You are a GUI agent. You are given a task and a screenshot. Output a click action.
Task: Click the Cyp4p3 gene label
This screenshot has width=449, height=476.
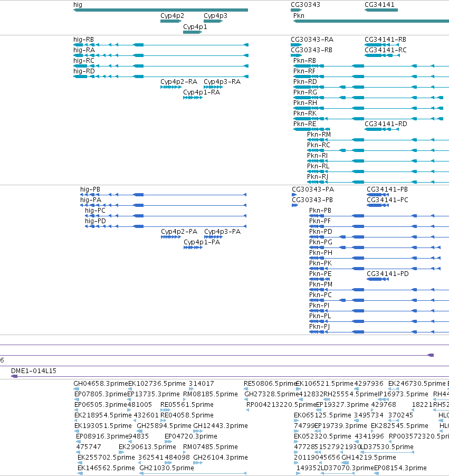pyautogui.click(x=216, y=16)
